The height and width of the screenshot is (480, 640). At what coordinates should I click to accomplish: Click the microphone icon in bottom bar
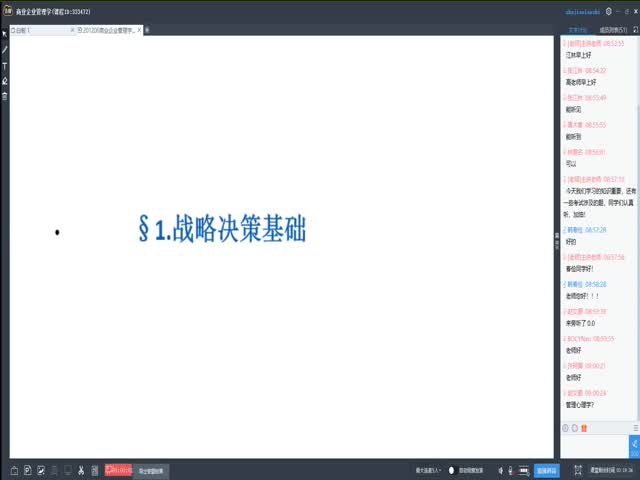(511, 471)
